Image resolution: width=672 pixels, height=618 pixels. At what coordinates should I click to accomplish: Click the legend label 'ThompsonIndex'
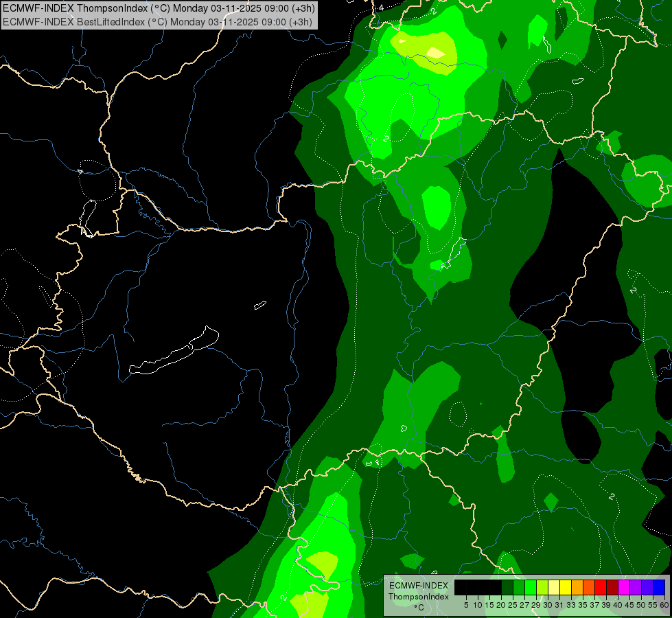click(x=418, y=597)
